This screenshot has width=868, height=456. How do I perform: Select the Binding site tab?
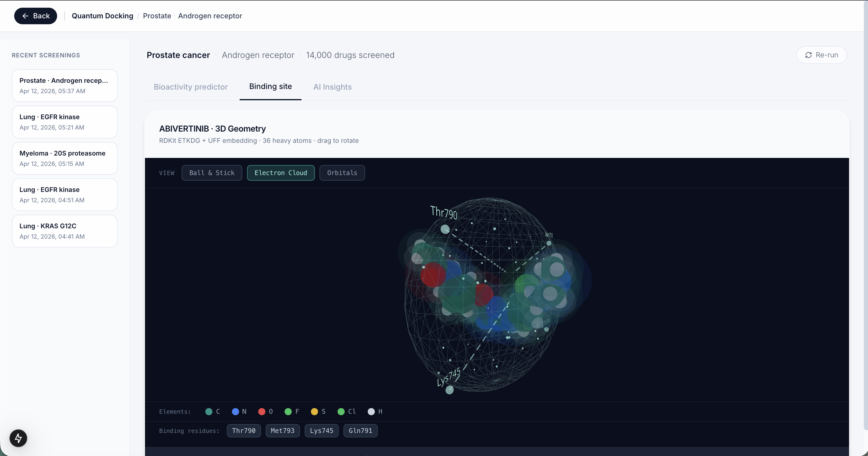point(270,87)
